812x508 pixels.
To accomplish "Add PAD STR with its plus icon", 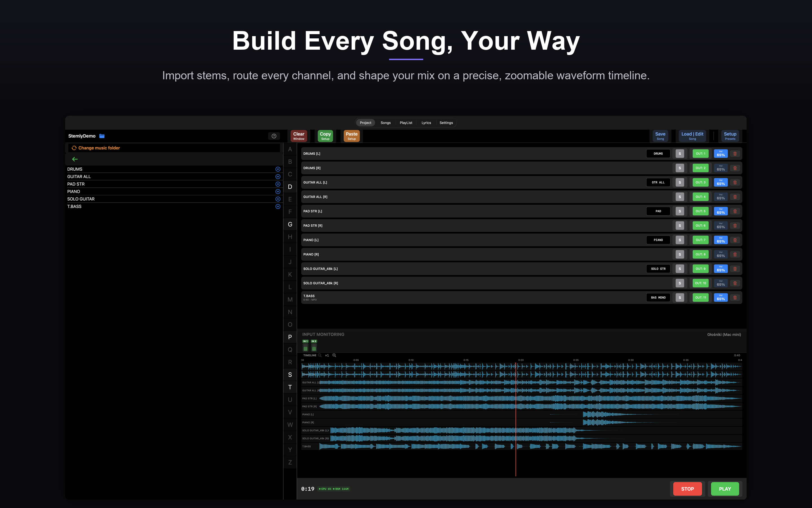I will coord(278,184).
